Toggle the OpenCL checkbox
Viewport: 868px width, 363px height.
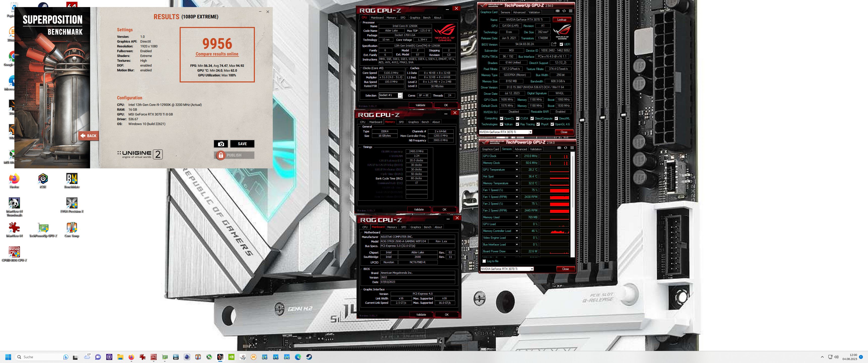(501, 118)
